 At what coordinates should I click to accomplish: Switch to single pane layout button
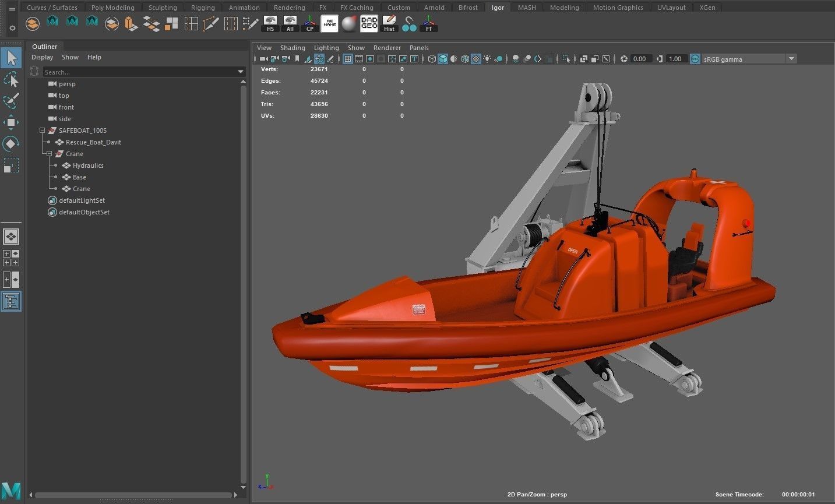(11, 237)
